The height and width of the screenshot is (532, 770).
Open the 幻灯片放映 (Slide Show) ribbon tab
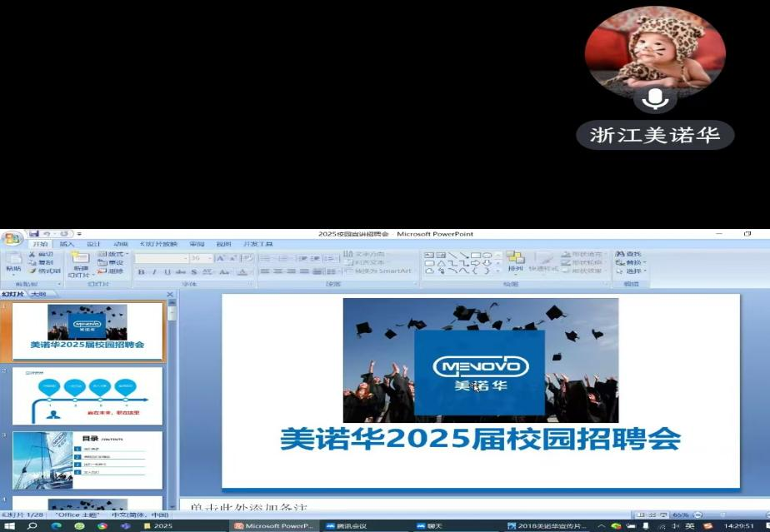coord(158,244)
